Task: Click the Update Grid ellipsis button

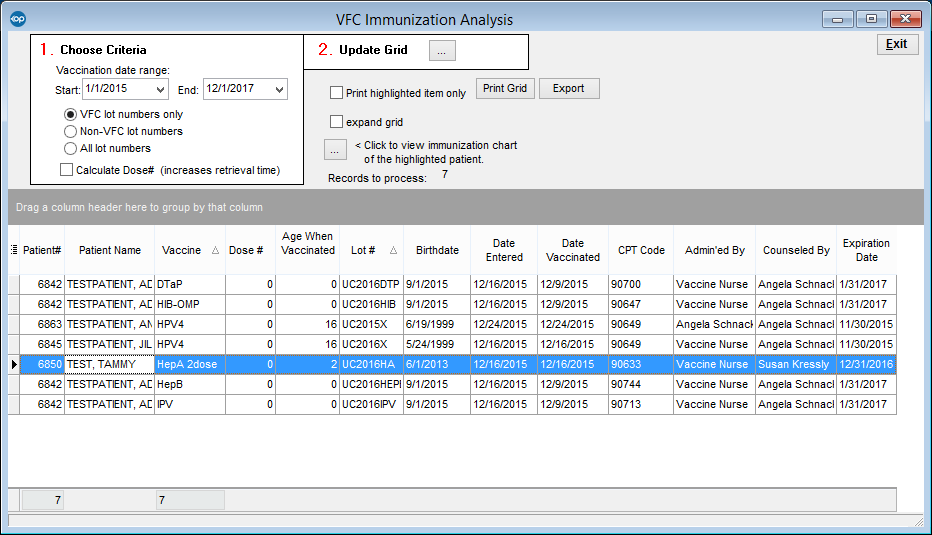Action: tap(443, 50)
